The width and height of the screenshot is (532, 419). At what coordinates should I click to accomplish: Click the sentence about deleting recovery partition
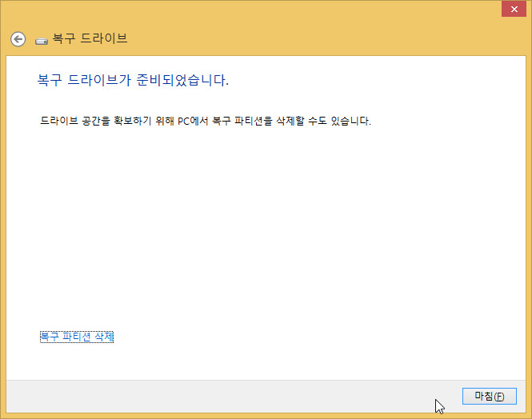pos(206,121)
